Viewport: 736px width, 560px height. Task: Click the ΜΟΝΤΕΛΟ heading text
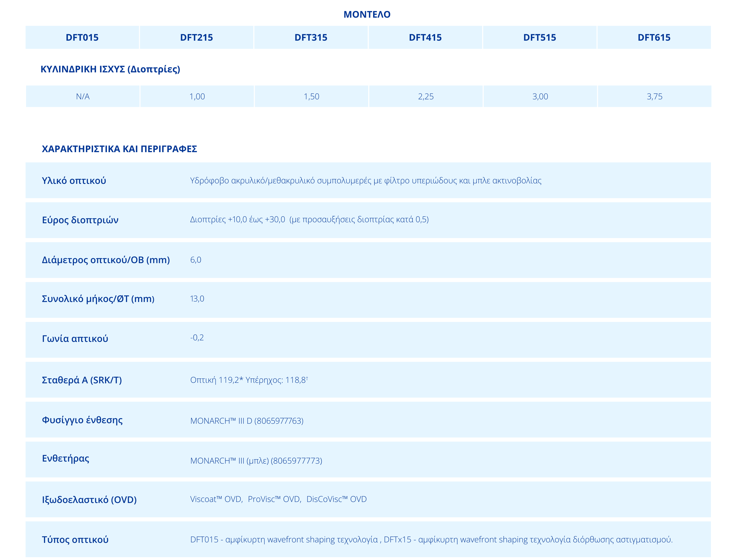367,14
